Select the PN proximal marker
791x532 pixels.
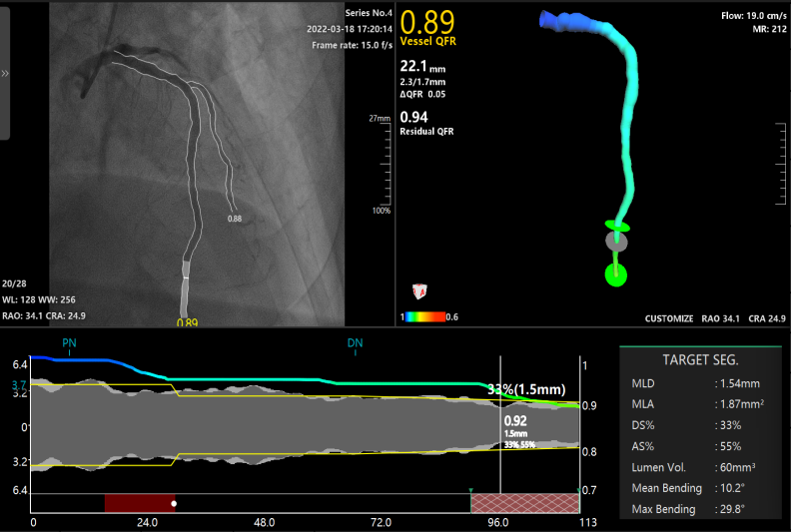(x=69, y=343)
